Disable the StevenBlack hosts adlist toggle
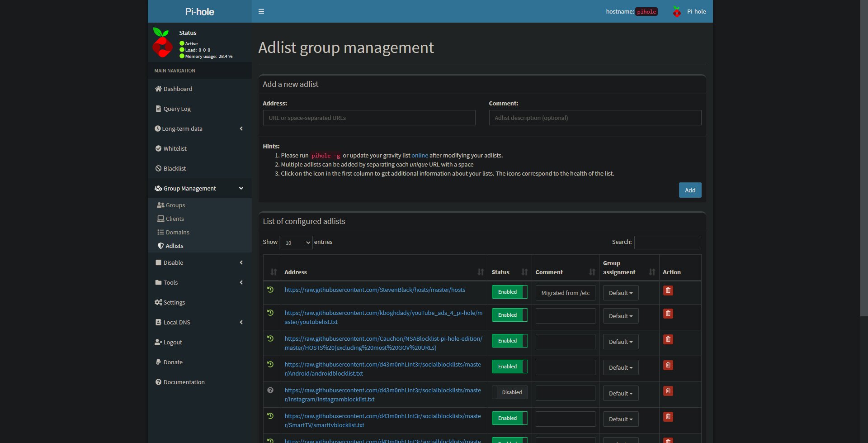Viewport: 868px width, 443px height. (x=509, y=292)
